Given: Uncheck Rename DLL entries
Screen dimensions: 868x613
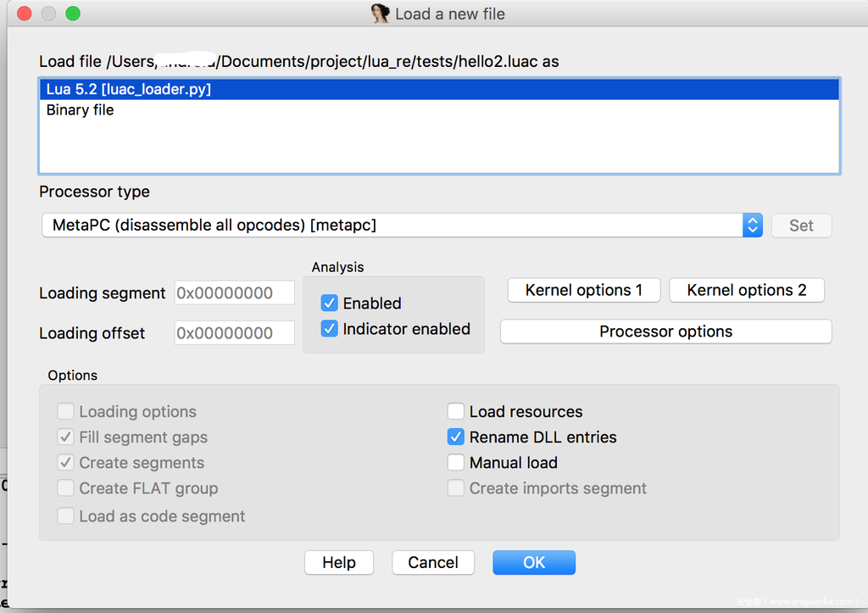Looking at the screenshot, I should point(456,437).
